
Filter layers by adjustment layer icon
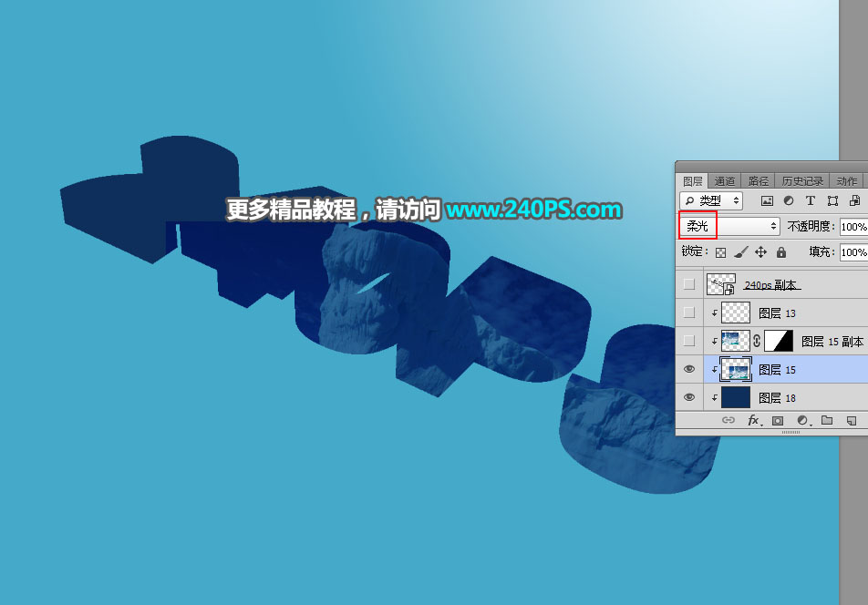(789, 200)
